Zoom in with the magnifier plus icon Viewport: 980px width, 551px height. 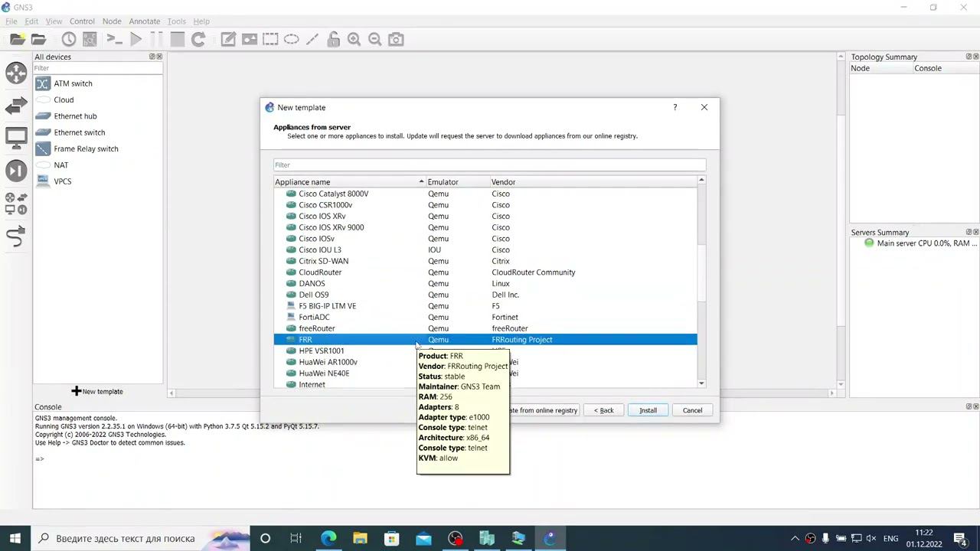click(x=354, y=39)
